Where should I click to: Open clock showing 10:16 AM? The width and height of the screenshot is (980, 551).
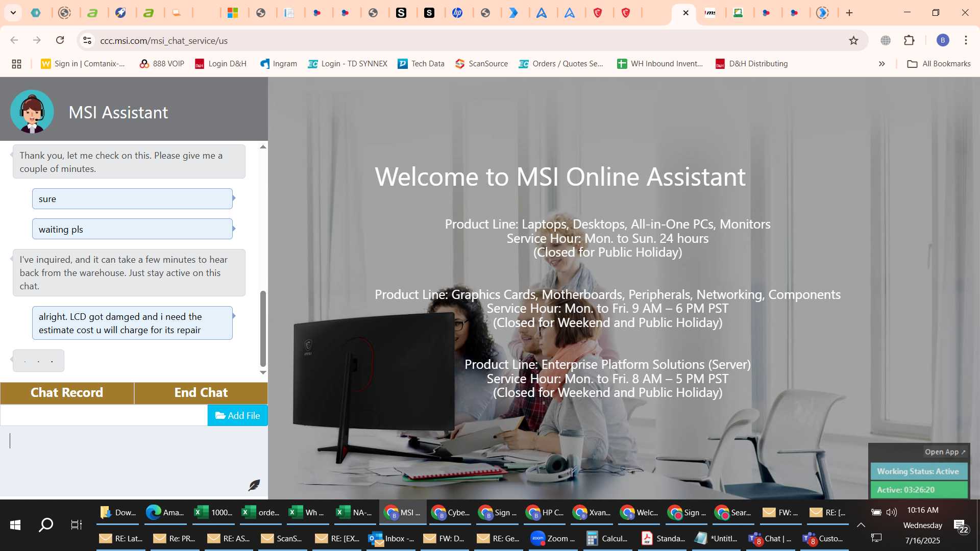[923, 510]
